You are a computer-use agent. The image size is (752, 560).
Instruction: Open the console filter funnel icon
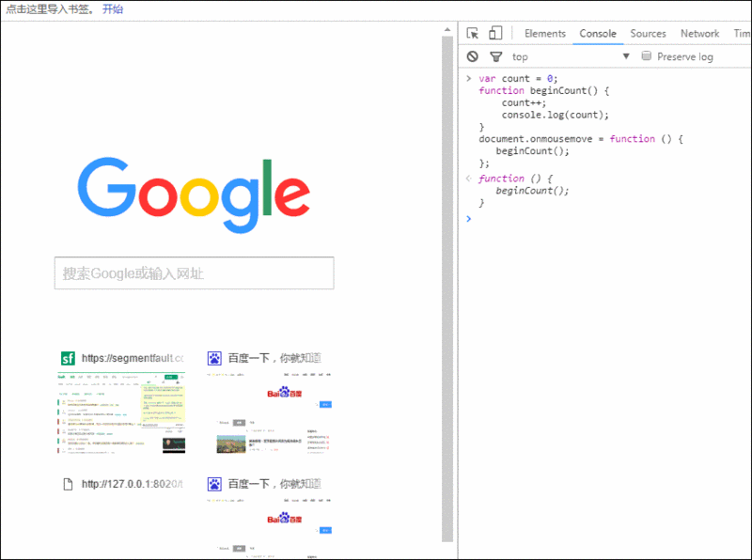coord(496,57)
